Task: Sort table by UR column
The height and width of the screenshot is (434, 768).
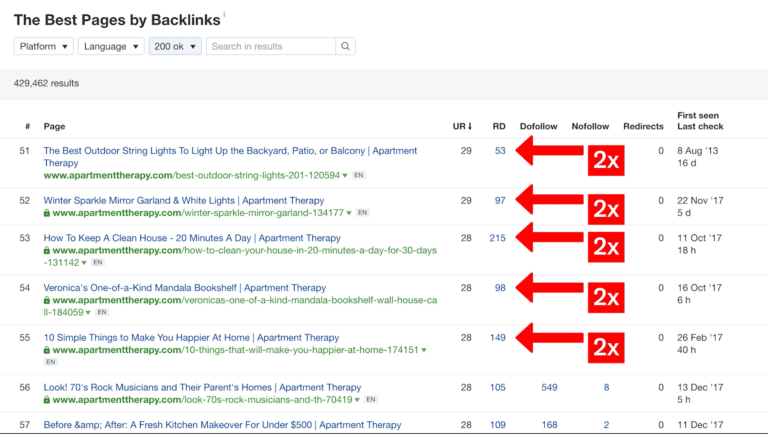Action: [462, 127]
